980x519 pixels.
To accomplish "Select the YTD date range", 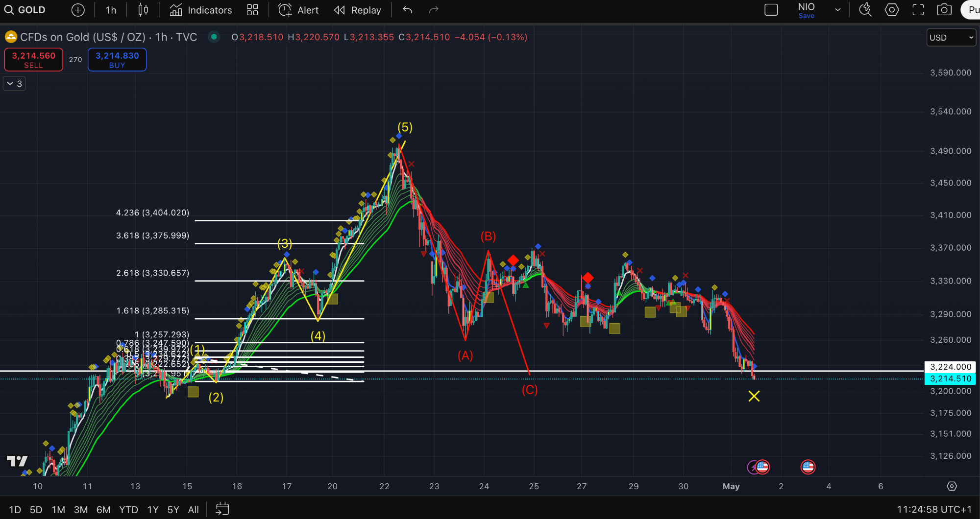I will [x=128, y=510].
